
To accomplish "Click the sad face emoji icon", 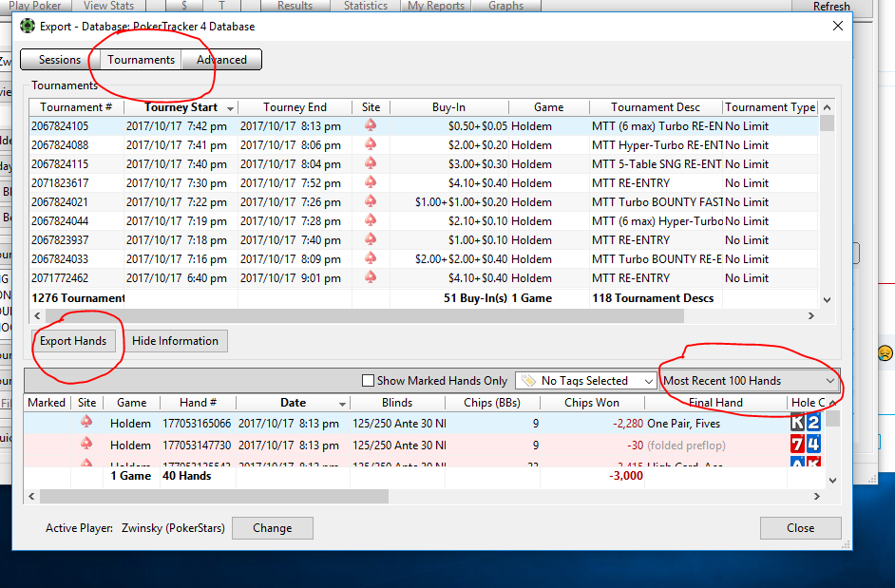I will point(885,352).
